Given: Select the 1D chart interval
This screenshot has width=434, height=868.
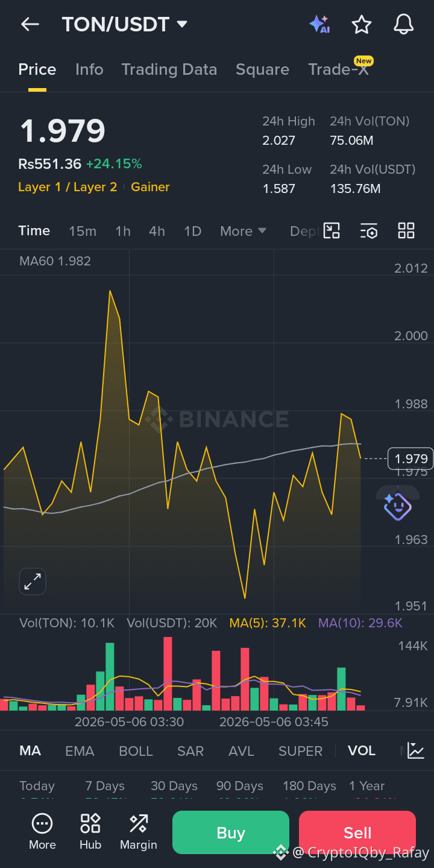Looking at the screenshot, I should coord(192,231).
